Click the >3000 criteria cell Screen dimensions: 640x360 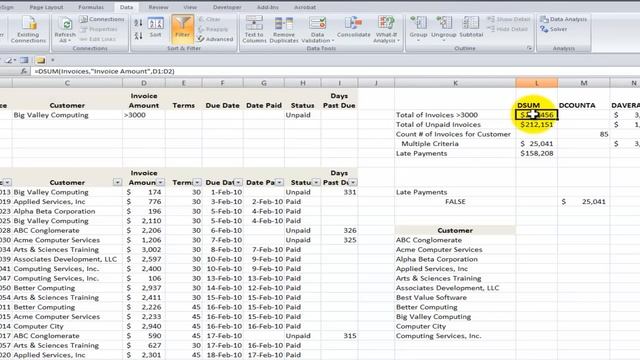[144, 115]
